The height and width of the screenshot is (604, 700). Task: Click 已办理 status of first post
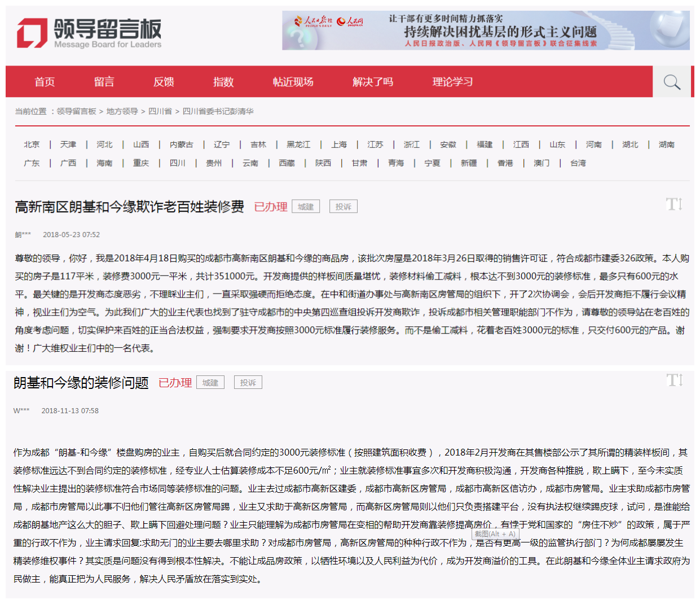point(271,207)
